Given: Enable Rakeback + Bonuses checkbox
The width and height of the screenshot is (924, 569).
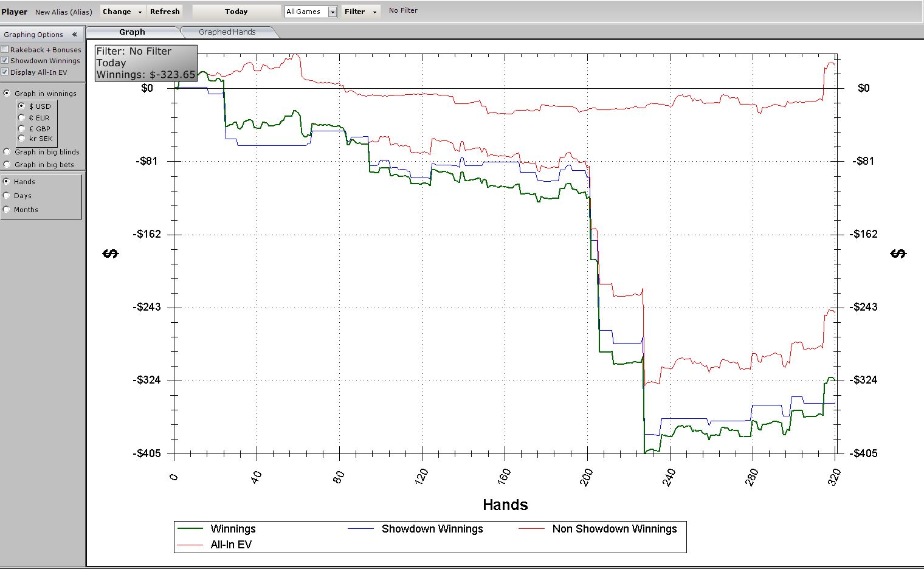Looking at the screenshot, I should pos(5,50).
